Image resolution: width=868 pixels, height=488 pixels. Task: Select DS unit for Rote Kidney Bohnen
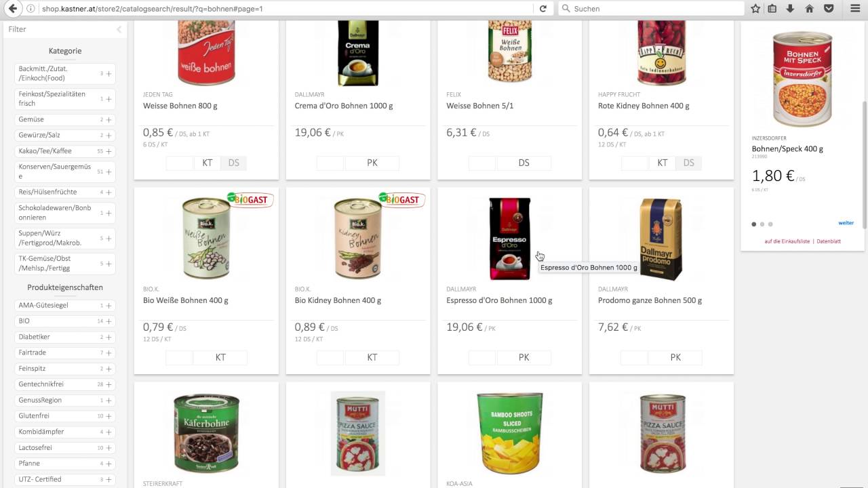click(689, 163)
